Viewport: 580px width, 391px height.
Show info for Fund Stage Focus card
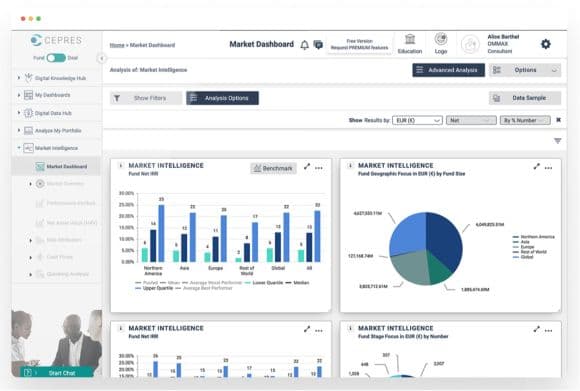click(x=350, y=328)
